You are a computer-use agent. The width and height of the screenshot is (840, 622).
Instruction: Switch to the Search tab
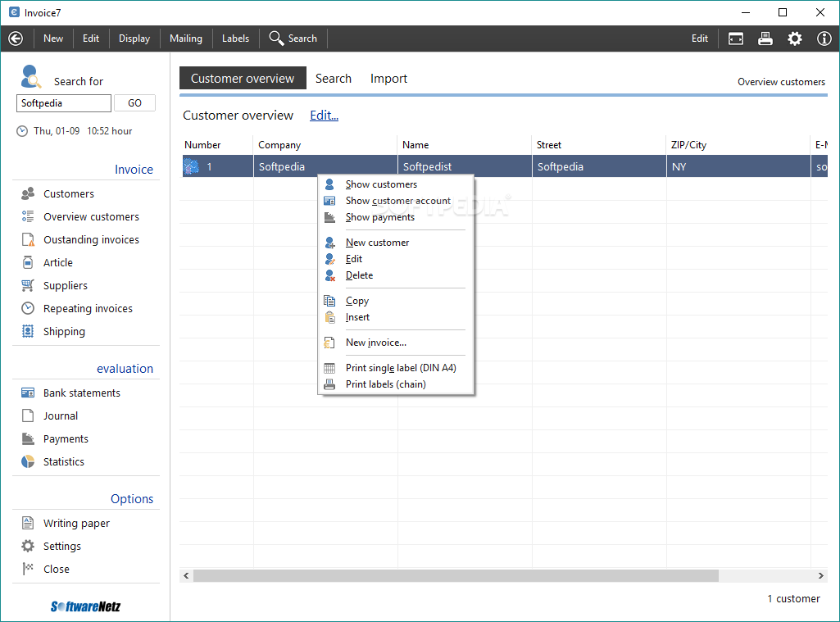tap(334, 78)
